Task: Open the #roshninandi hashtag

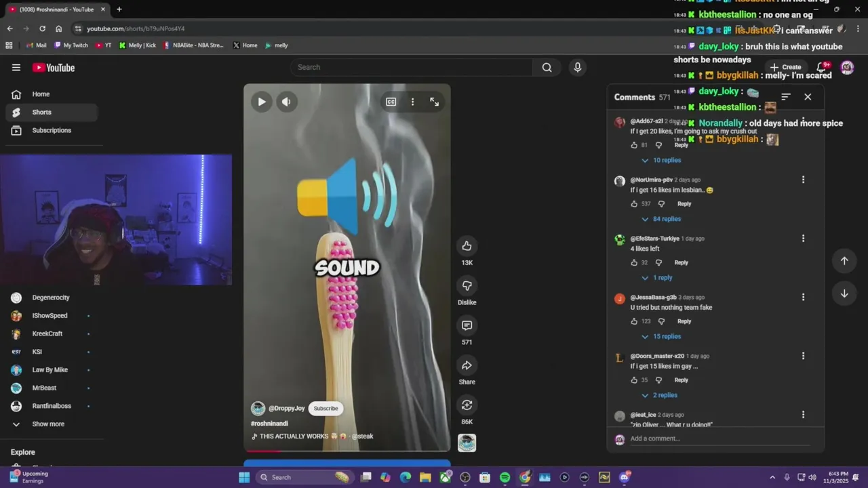Action: [269, 424]
